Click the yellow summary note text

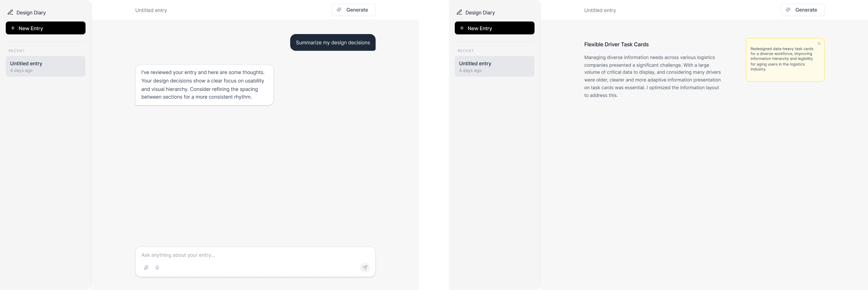point(781,59)
